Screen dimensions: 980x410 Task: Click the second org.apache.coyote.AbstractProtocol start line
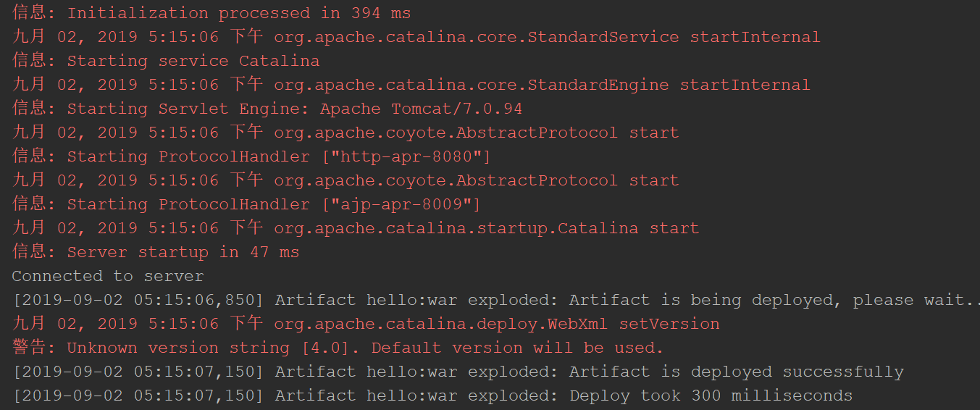pyautogui.click(x=345, y=180)
